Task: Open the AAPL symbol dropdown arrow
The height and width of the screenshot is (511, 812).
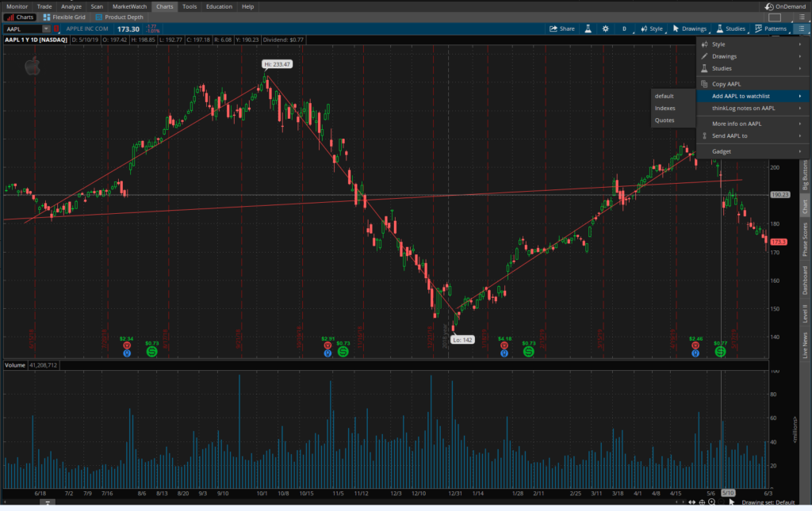Action: 45,29
